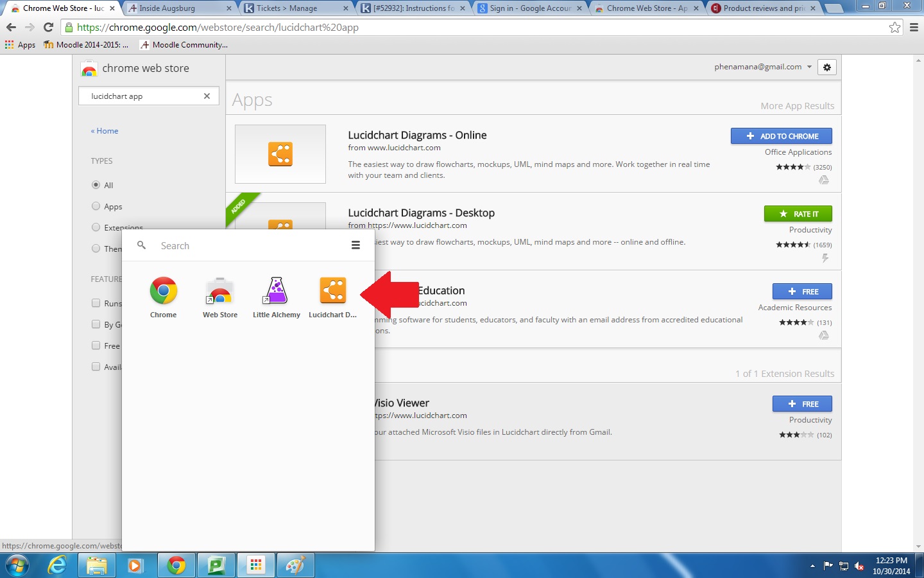Launch Internet Explorer from taskbar
This screenshot has height=578, width=924.
57,566
